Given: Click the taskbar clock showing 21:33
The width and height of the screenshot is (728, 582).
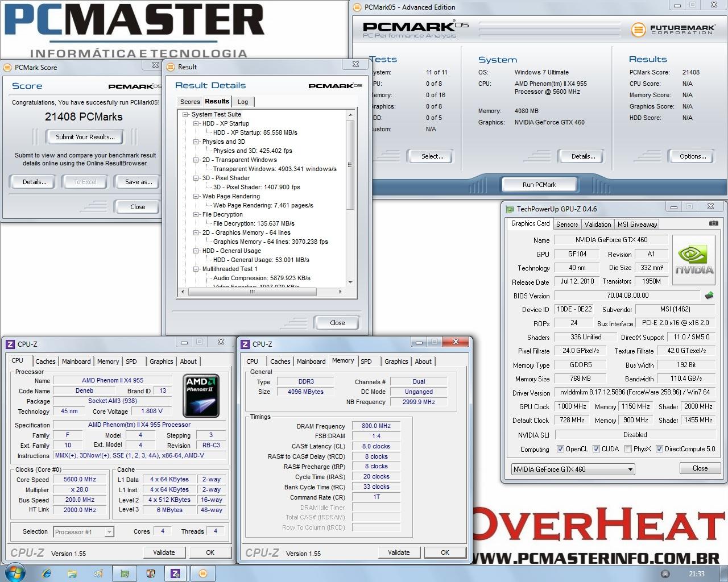Looking at the screenshot, I should click(x=696, y=574).
